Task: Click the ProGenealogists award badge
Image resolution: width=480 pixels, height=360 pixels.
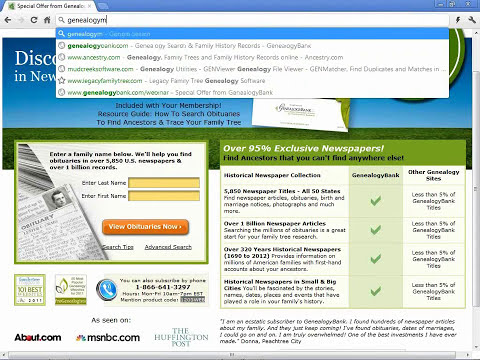Action: 71,290
